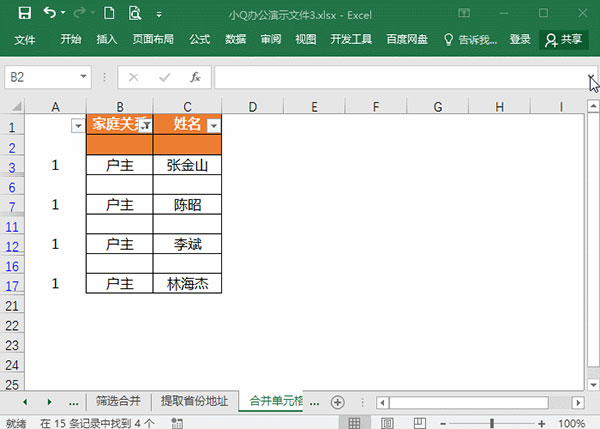This screenshot has height=429, width=600.
Task: Click the zoom out minus button
Action: (443, 423)
